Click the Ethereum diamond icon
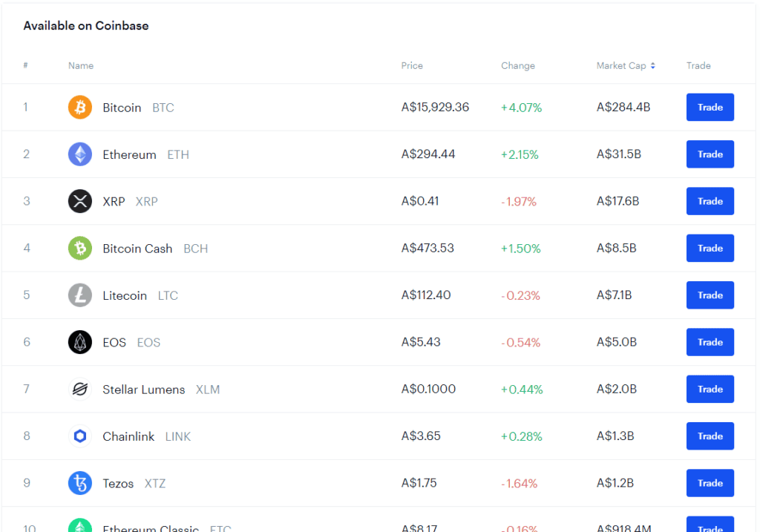The image size is (760, 532). (x=80, y=154)
